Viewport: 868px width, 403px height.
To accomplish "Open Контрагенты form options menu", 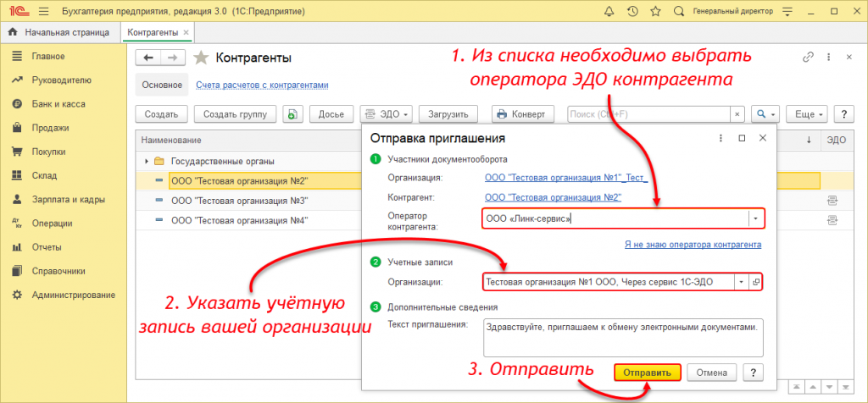I will 829,57.
